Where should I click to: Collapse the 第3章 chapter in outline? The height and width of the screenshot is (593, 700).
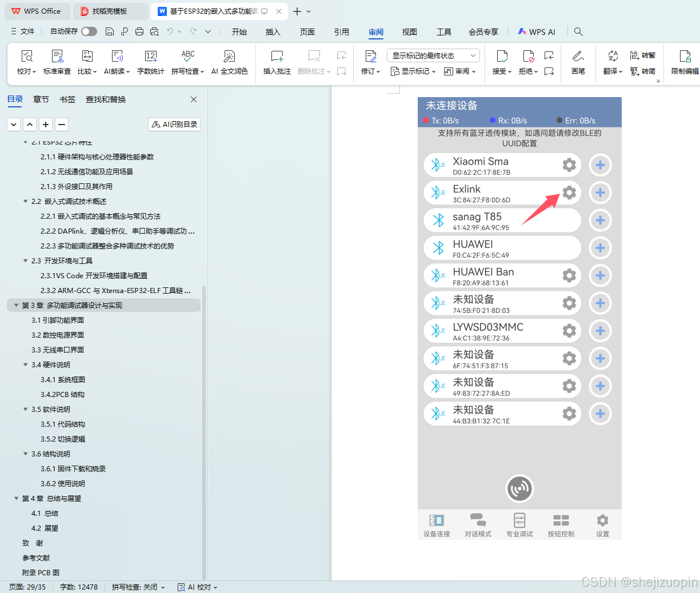pos(15,305)
